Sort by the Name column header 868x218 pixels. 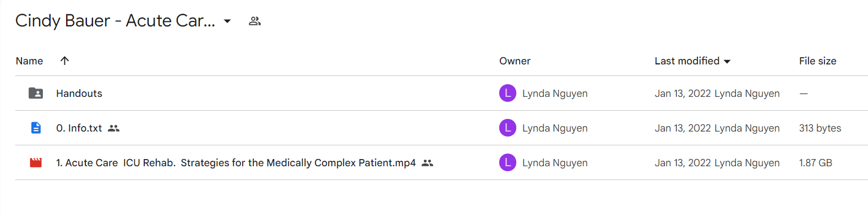[30, 61]
